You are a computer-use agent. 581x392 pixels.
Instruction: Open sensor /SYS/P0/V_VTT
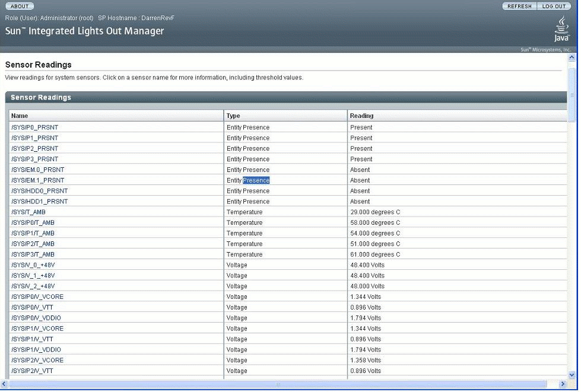coord(32,308)
